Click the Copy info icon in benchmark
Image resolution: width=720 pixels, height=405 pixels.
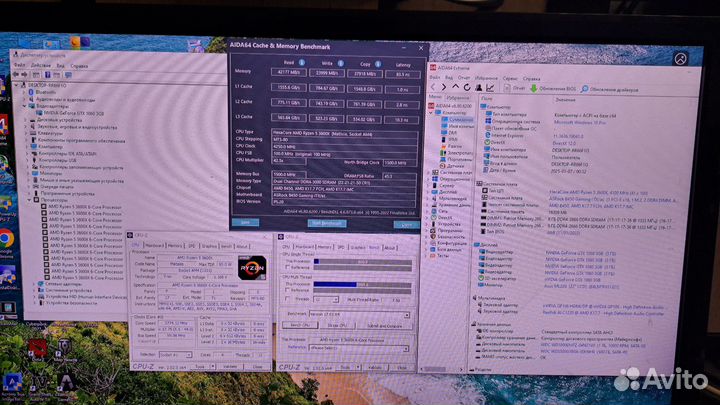point(378,64)
